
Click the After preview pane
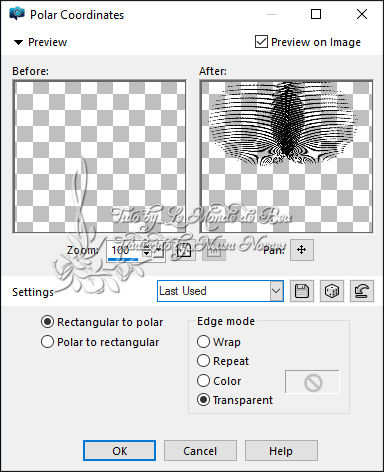click(x=286, y=157)
